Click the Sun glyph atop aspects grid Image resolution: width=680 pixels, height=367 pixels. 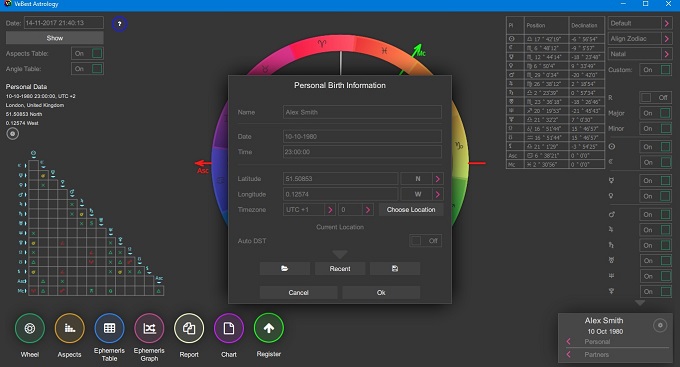33,154
